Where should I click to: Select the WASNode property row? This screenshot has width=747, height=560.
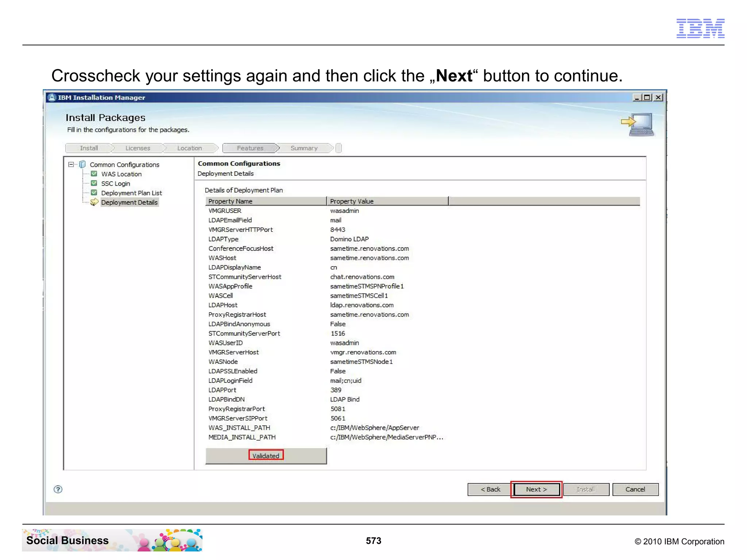click(422, 362)
